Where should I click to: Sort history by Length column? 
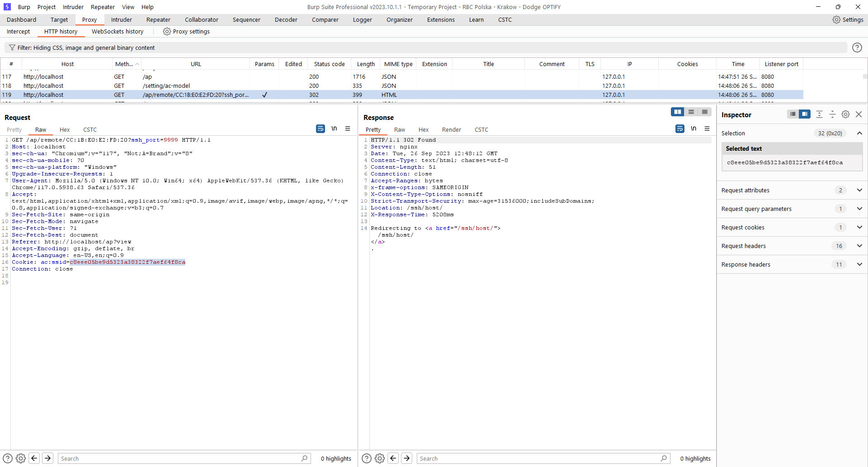tap(366, 64)
